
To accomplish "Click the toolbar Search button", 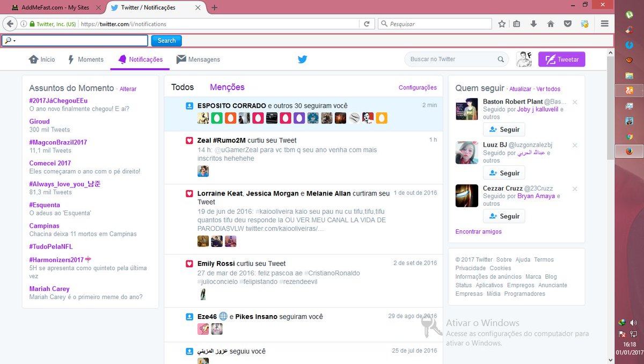I will tap(166, 40).
